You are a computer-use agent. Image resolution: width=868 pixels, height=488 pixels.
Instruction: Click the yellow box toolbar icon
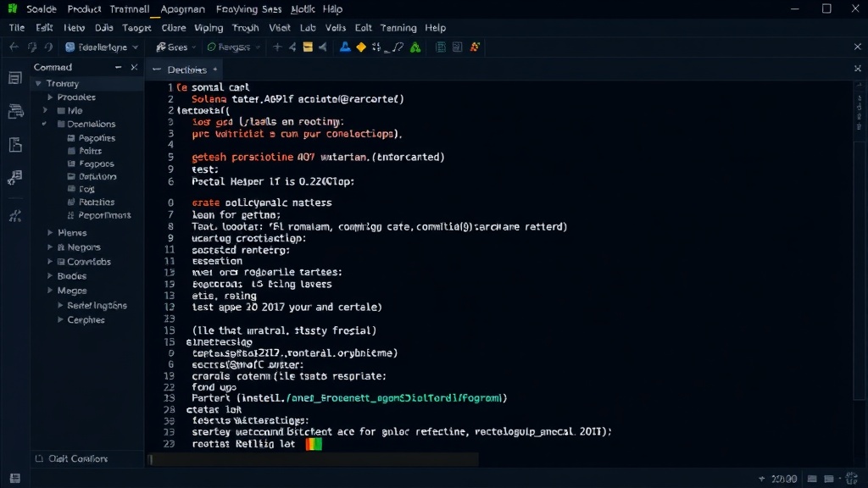click(x=308, y=47)
